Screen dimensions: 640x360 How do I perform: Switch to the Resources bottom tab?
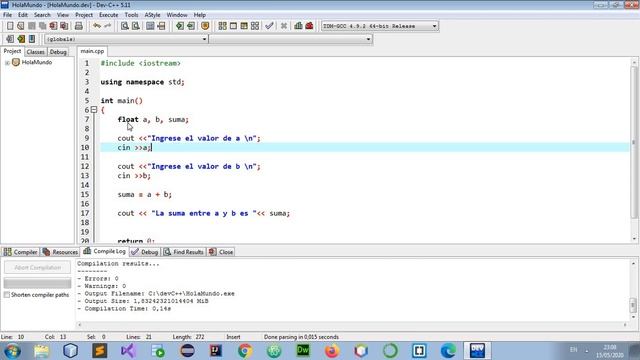pos(60,252)
